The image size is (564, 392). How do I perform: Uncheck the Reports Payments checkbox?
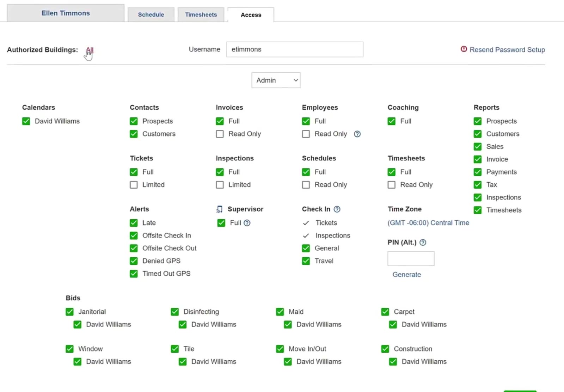pyautogui.click(x=478, y=172)
